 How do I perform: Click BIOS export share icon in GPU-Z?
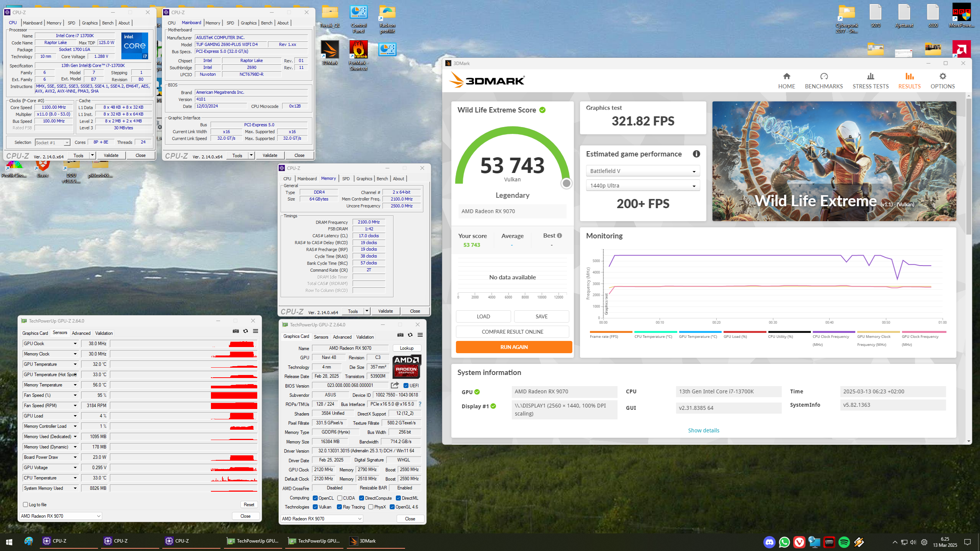[395, 385]
